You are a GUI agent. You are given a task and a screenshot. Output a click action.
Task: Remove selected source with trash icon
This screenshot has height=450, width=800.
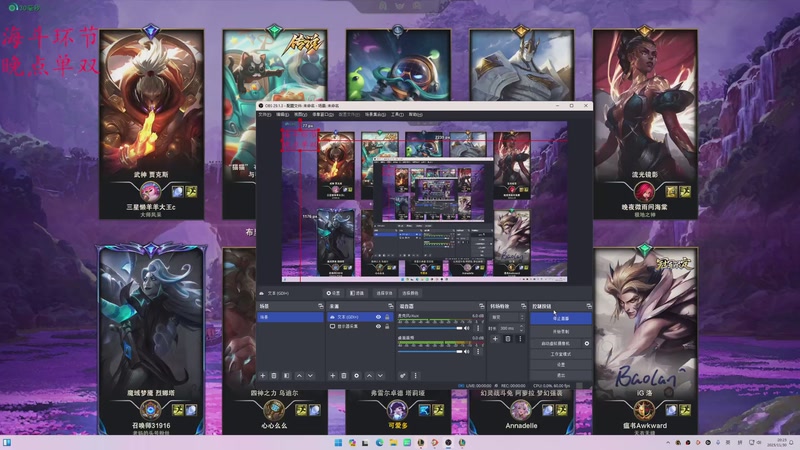click(343, 375)
